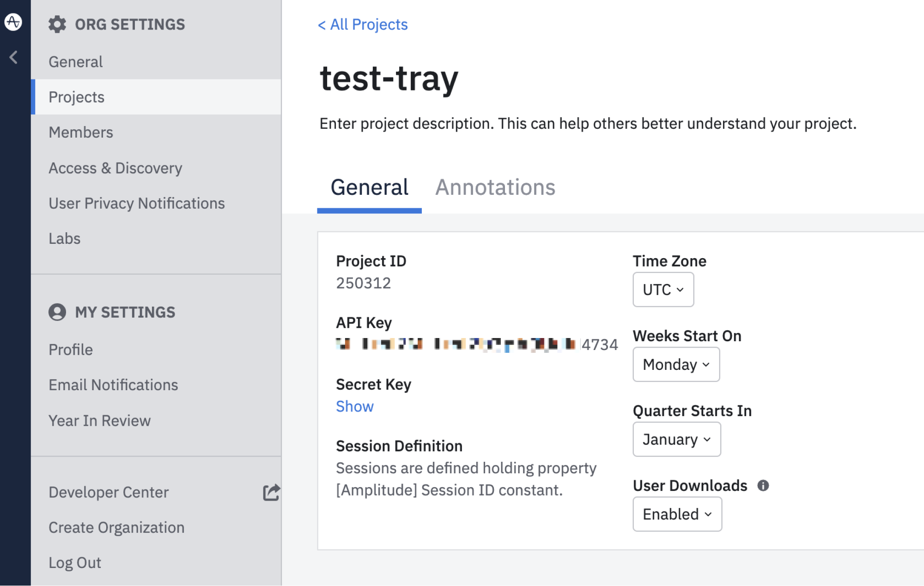The height and width of the screenshot is (586, 924).
Task: Click Log Out in sidebar
Action: (75, 562)
